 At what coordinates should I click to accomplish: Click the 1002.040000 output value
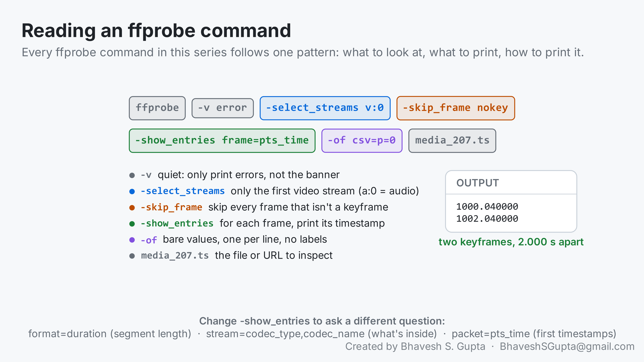(x=487, y=219)
